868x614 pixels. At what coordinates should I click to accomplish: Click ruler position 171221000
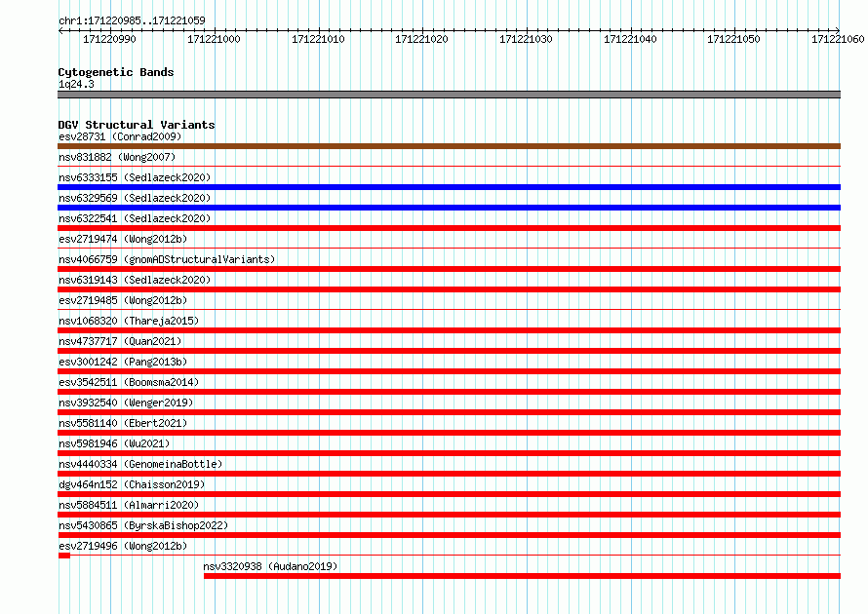tap(214, 39)
